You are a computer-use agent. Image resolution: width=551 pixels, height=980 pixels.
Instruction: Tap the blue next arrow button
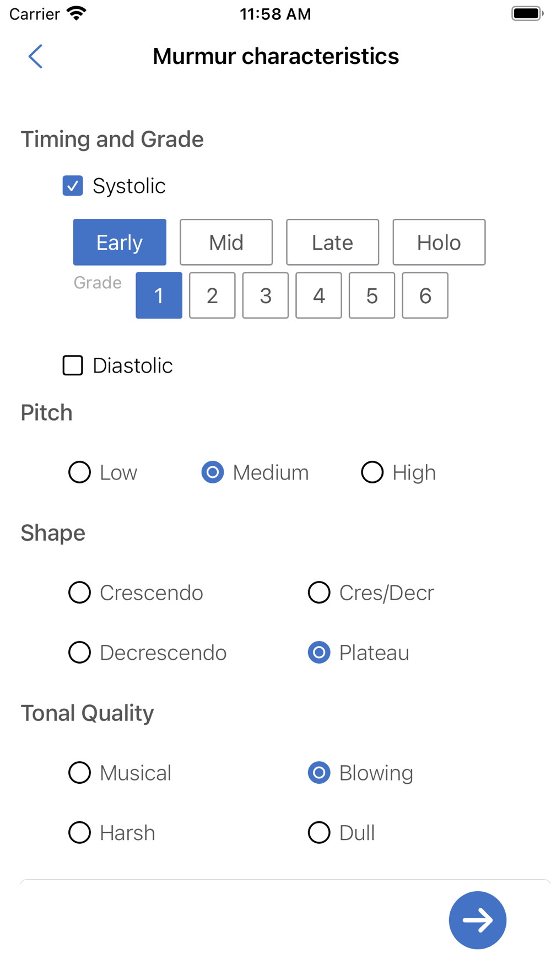(x=477, y=919)
